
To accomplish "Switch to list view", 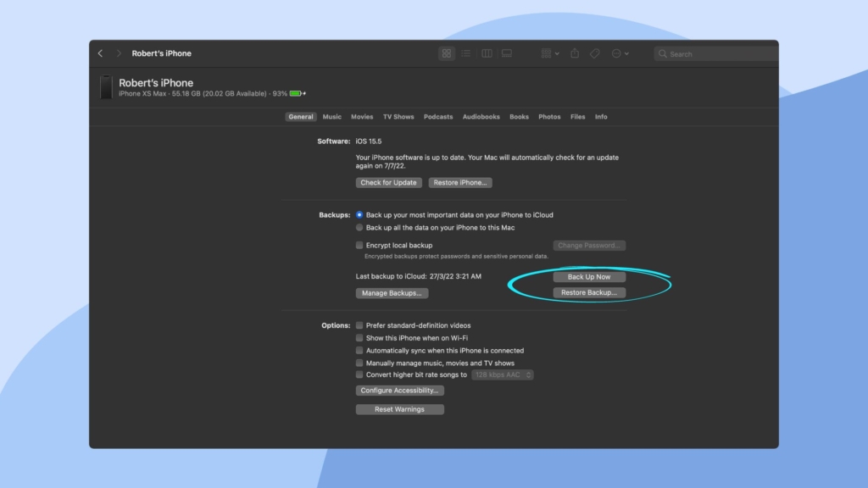I will coord(466,53).
